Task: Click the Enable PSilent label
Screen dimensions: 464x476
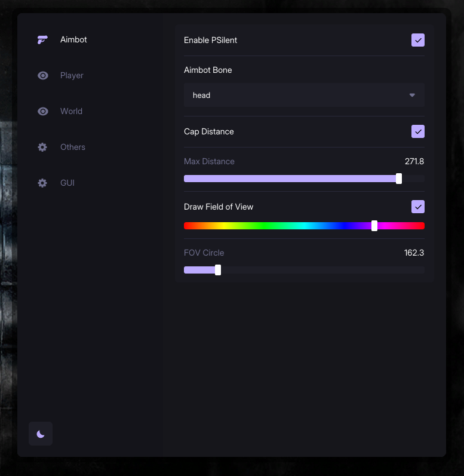Action: point(210,40)
